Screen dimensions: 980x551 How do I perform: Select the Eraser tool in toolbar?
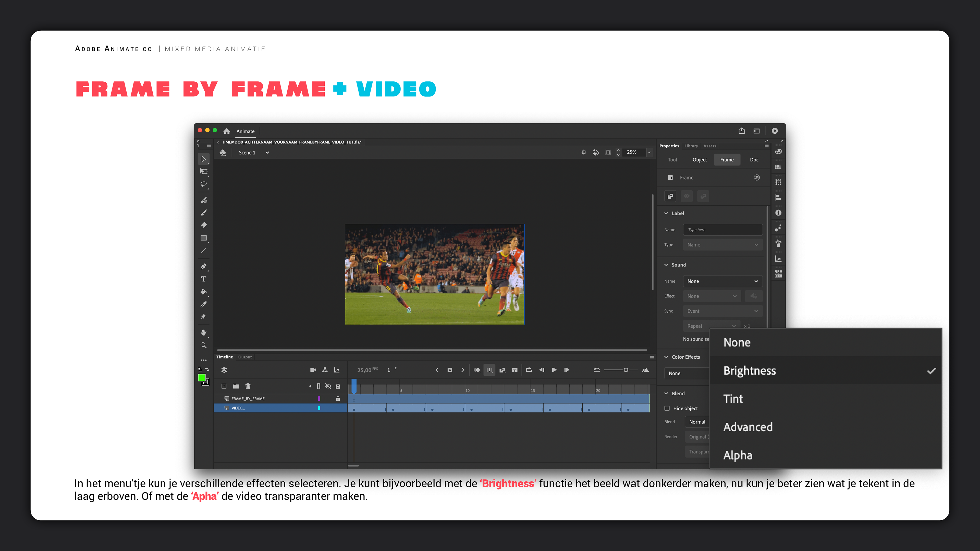(204, 225)
